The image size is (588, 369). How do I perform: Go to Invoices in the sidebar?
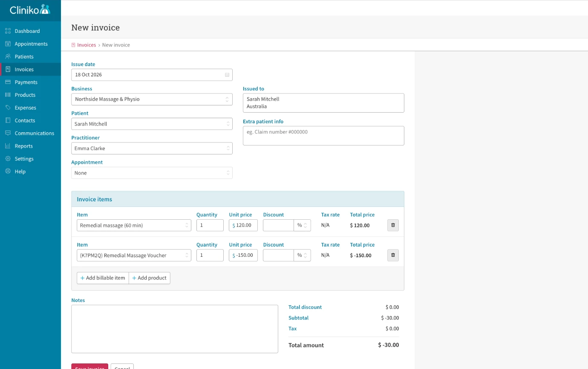pyautogui.click(x=30, y=69)
